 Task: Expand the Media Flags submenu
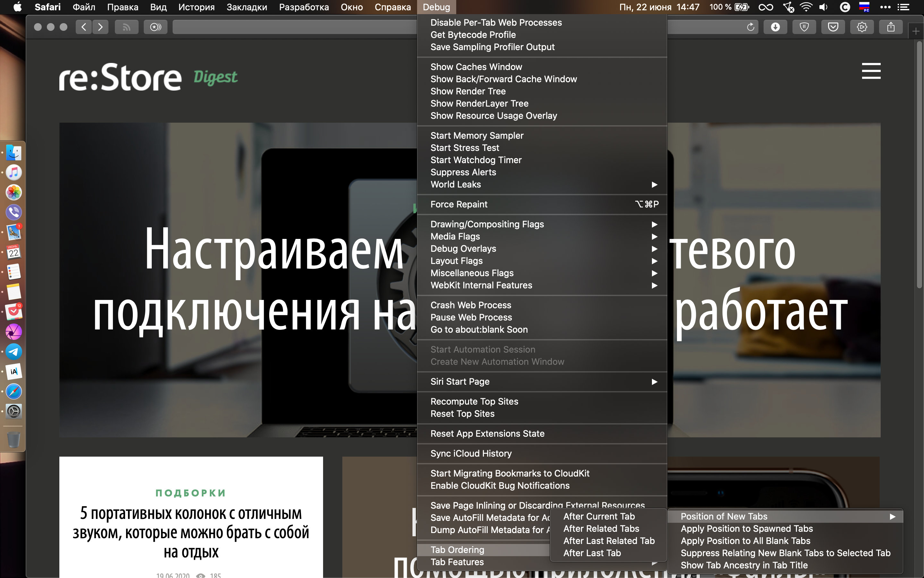tap(542, 237)
